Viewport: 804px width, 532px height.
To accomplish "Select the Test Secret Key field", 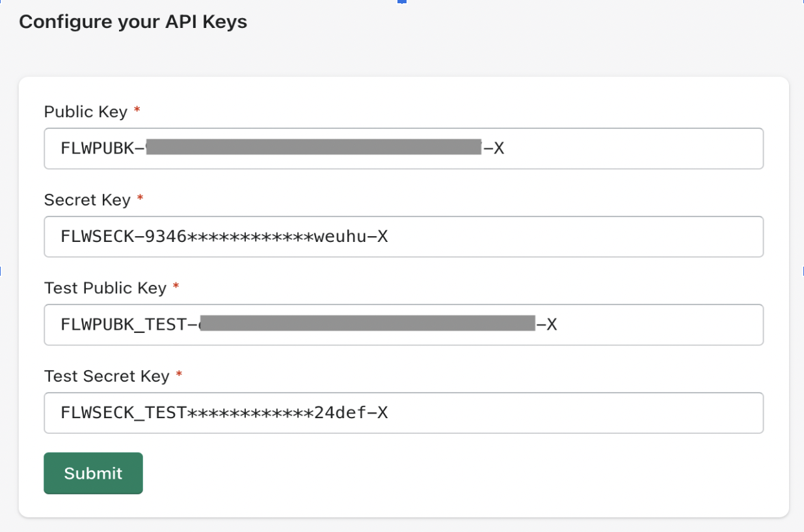I will click(403, 412).
